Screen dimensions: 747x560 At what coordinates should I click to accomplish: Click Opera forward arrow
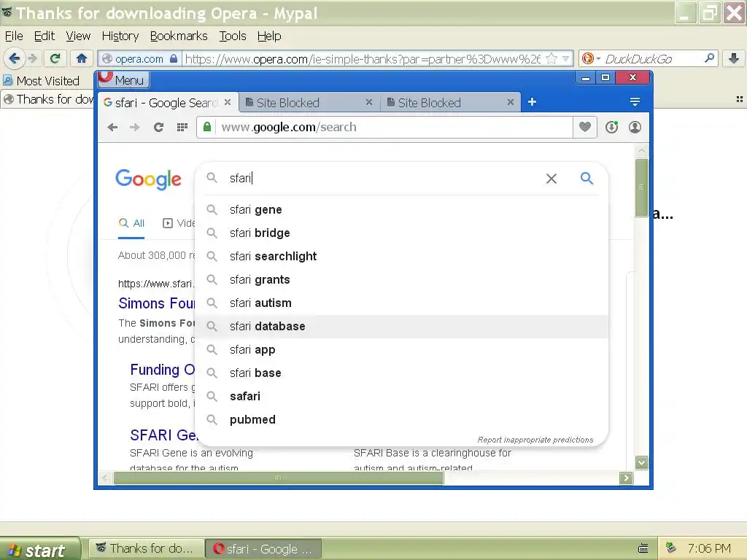pyautogui.click(x=135, y=127)
